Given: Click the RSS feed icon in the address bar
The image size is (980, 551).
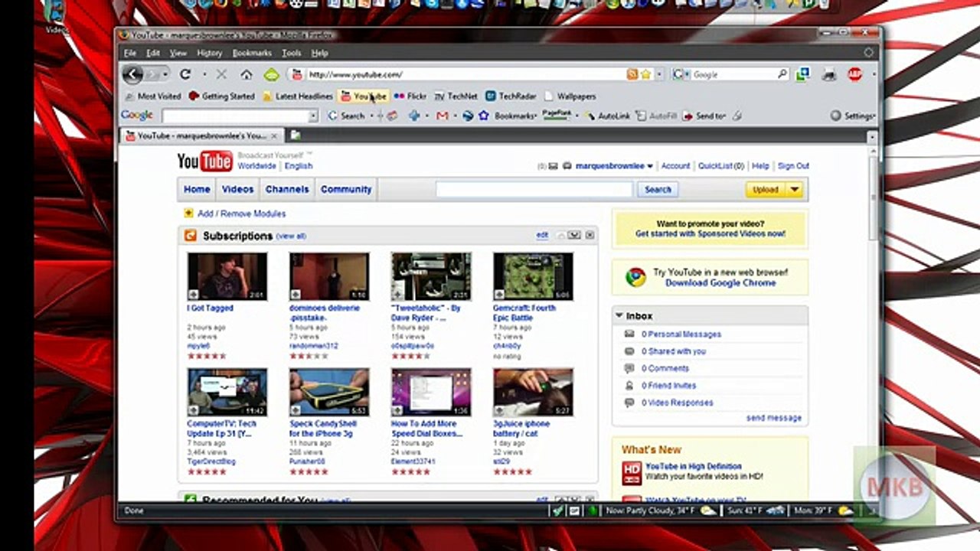Looking at the screenshot, I should point(632,74).
